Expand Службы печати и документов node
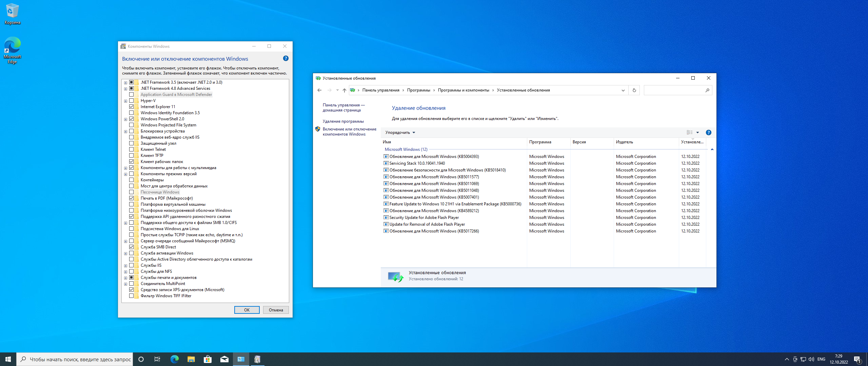Screen dimensions: 868x366 [x=125, y=278]
